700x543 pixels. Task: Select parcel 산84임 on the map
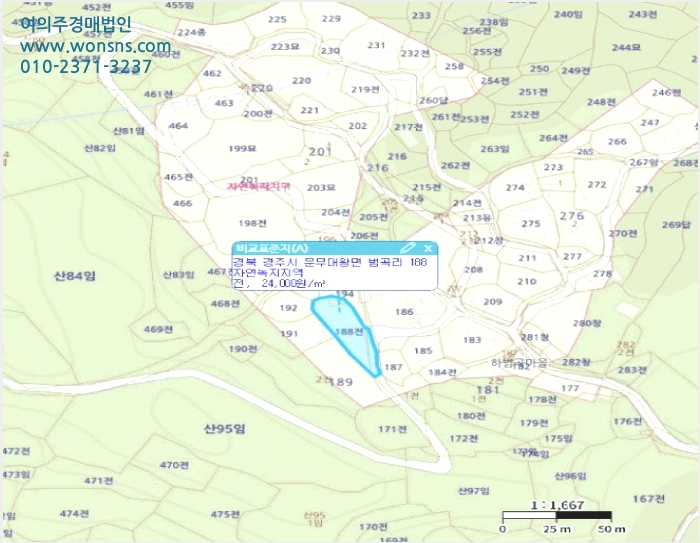75,276
